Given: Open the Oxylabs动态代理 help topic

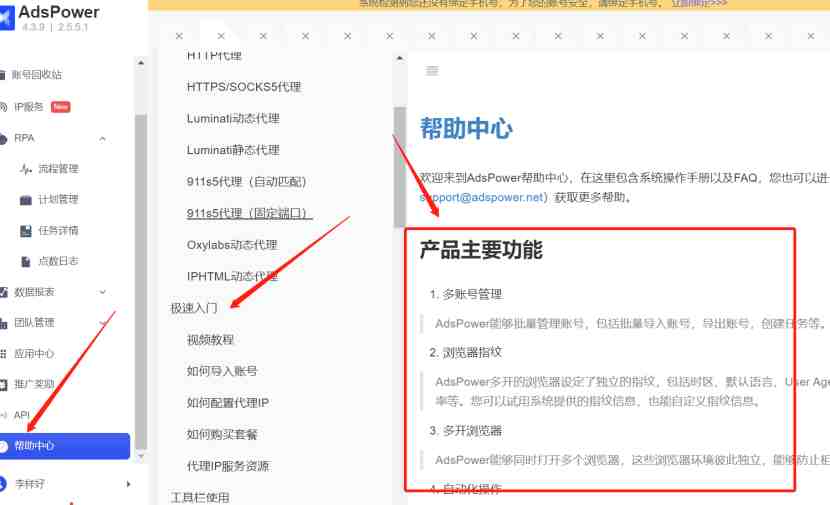Looking at the screenshot, I should (232, 245).
